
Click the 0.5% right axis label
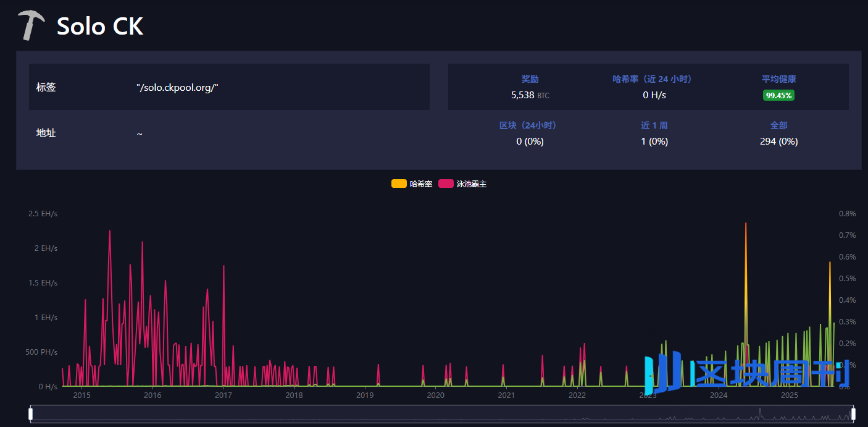point(848,278)
